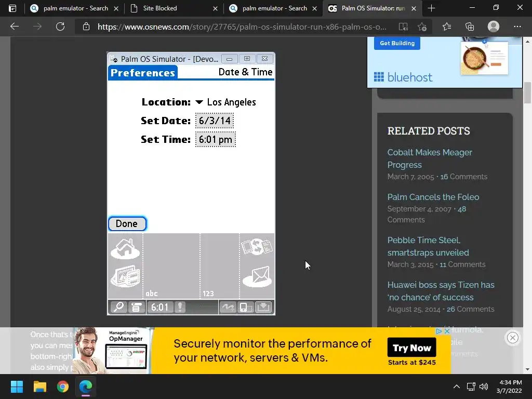The image size is (532, 399).
Task: Open Huawei boss says Tizen link
Action: [x=441, y=291]
